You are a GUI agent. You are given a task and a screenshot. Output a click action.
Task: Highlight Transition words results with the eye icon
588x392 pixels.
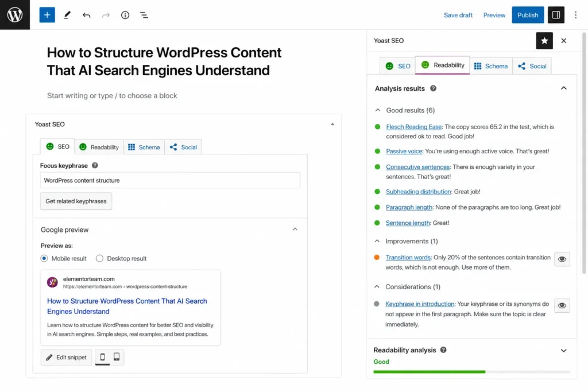click(562, 259)
